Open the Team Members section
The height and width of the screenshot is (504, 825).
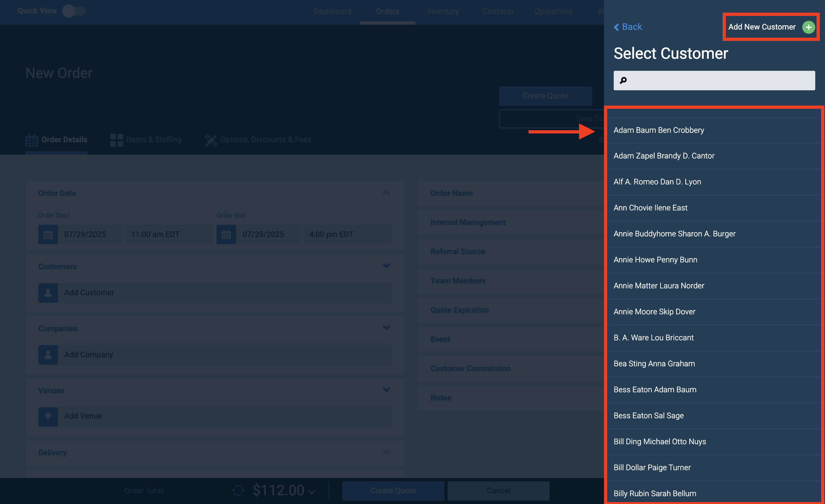click(511, 281)
